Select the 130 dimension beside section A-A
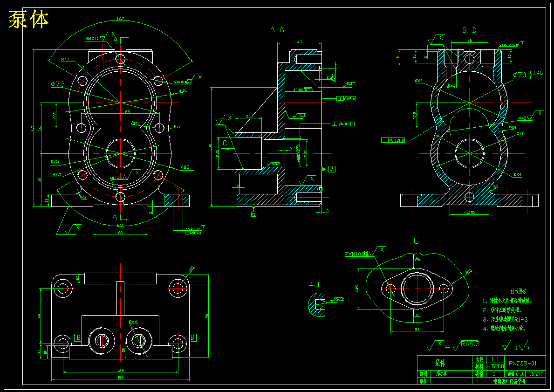The image size is (554, 392). 210,146
